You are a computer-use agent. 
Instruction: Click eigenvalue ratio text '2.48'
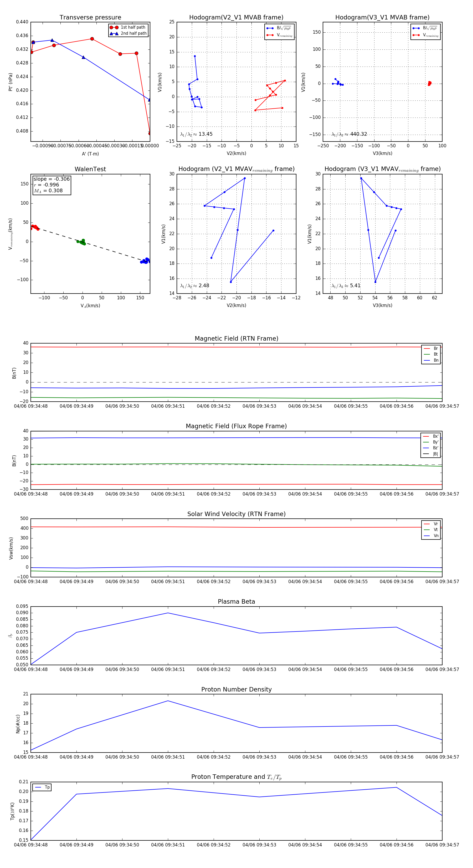point(204,286)
